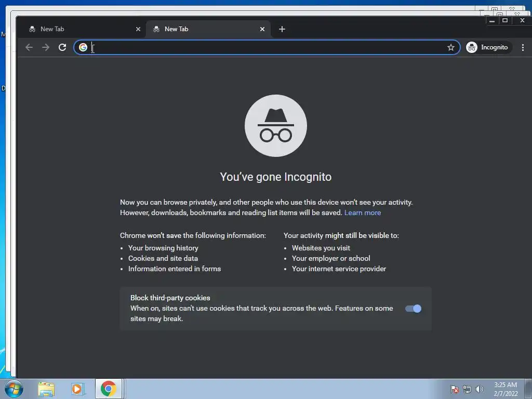Click the large Incognito hat-and-glasses logo
The height and width of the screenshot is (399, 532).
coord(276,126)
